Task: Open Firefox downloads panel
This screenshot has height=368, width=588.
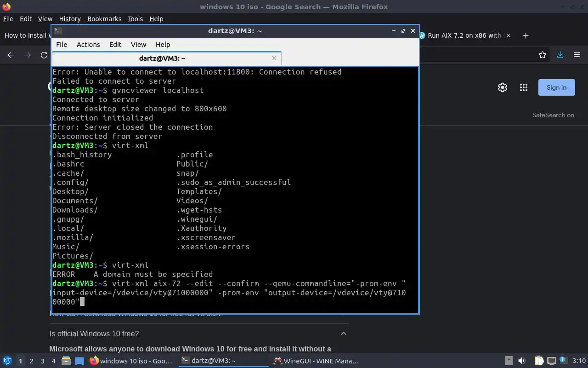Action: 560,55
